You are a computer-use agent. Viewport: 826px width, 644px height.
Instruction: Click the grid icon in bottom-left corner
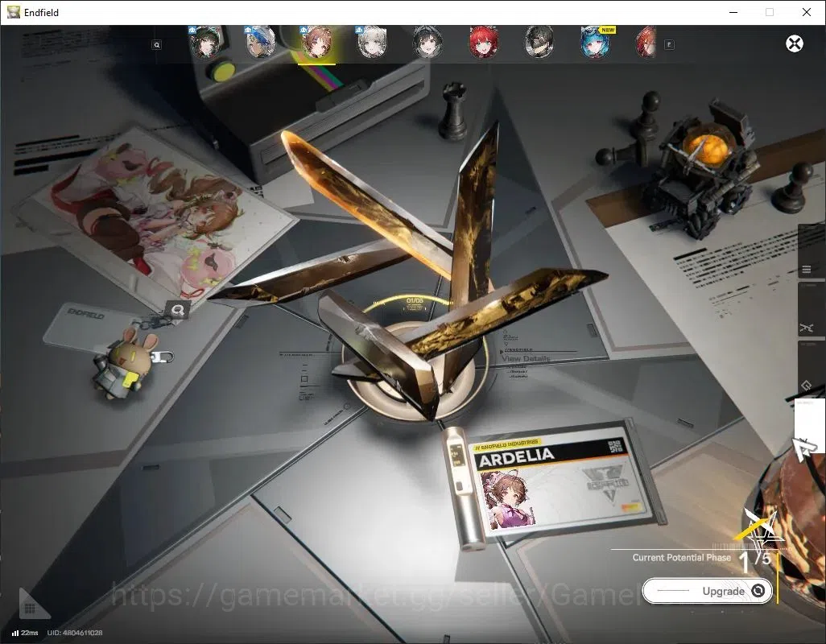30,609
